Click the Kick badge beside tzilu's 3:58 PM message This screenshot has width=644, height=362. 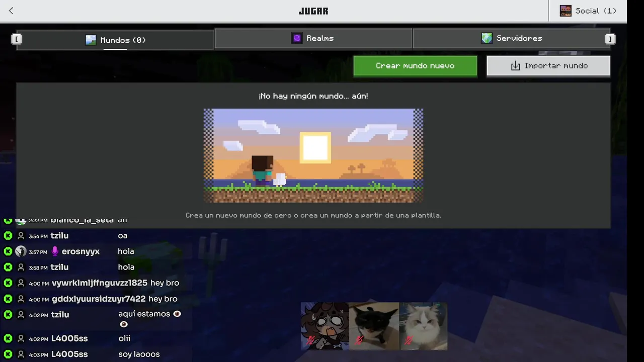[8, 267]
